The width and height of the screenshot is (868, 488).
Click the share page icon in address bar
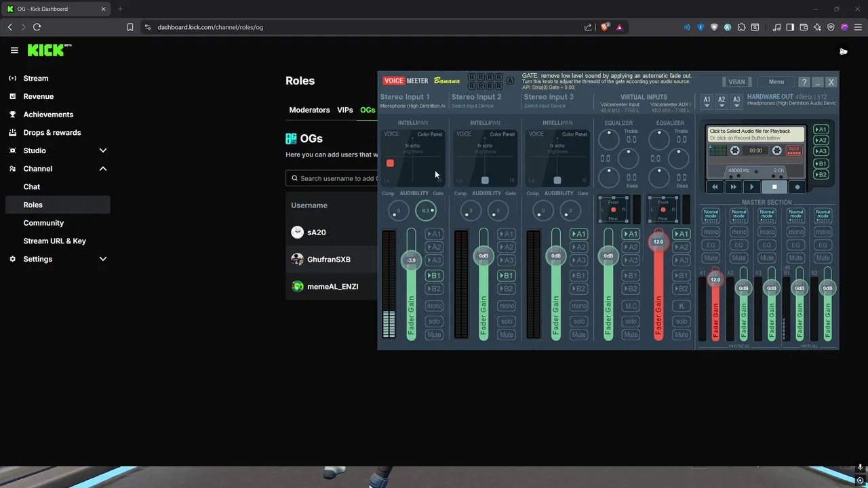point(588,27)
